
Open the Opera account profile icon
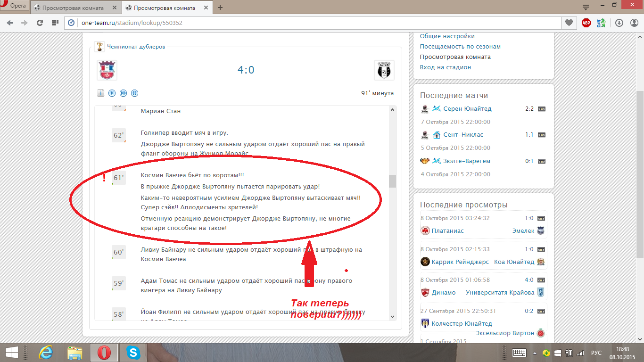(x=634, y=23)
